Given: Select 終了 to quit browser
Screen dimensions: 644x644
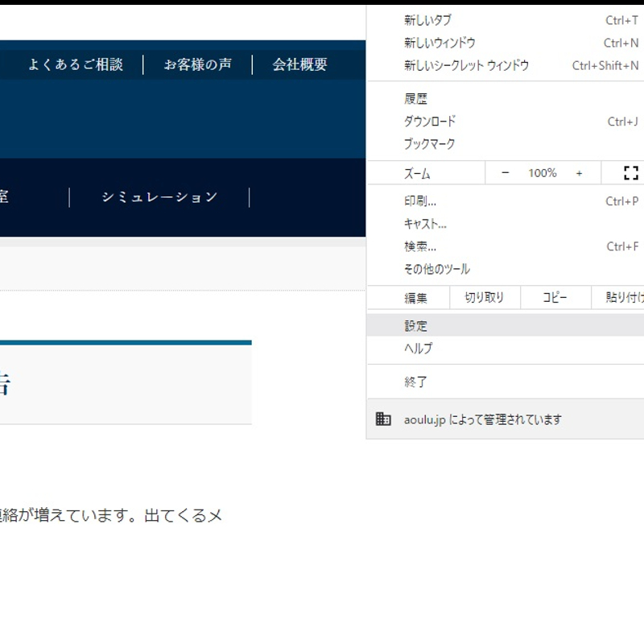Looking at the screenshot, I should pyautogui.click(x=506, y=382).
